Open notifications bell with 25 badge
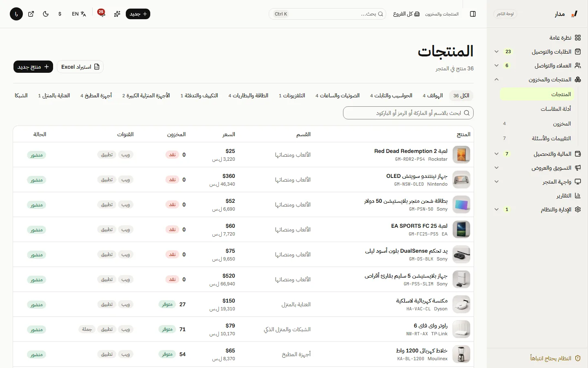 tap(101, 14)
